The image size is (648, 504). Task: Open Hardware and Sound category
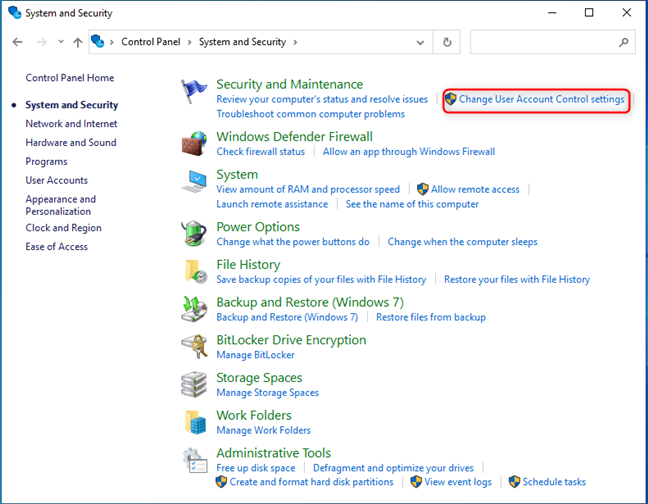click(x=71, y=143)
